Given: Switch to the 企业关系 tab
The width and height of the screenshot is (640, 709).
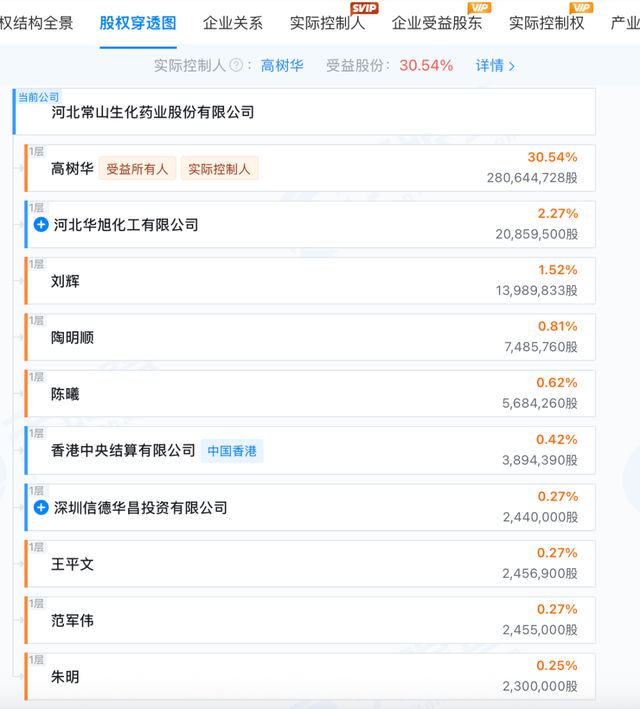Looking at the screenshot, I should pos(233,23).
